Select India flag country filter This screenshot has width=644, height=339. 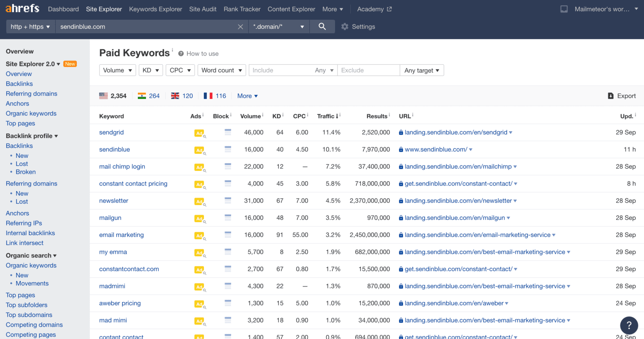tap(142, 96)
